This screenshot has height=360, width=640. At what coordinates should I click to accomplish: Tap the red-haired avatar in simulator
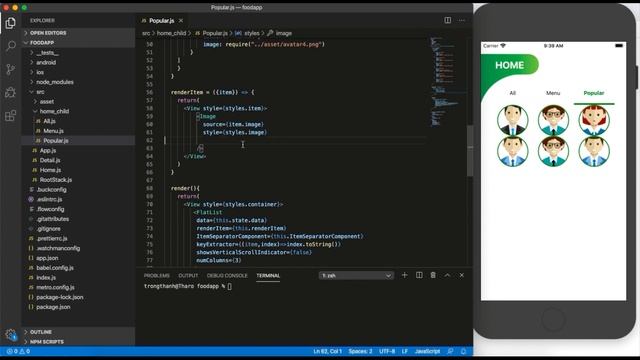594,120
